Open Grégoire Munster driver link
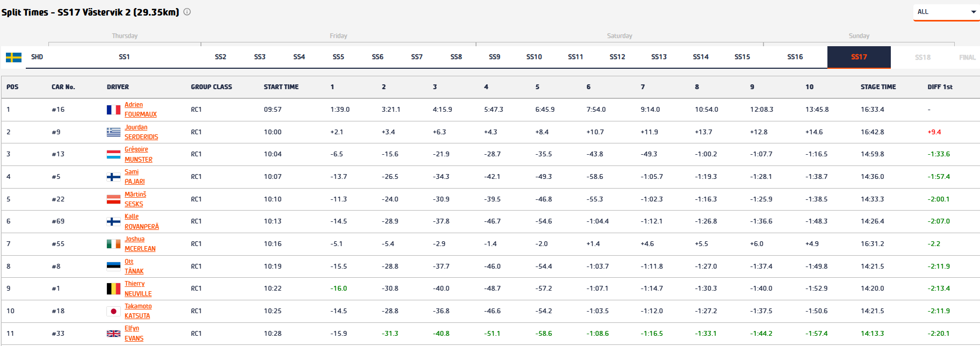 click(x=139, y=154)
